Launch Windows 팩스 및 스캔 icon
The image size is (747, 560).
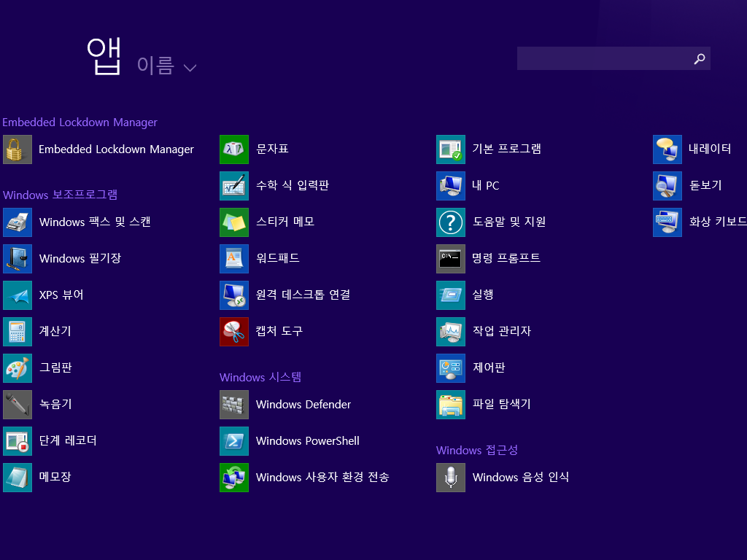tap(18, 222)
